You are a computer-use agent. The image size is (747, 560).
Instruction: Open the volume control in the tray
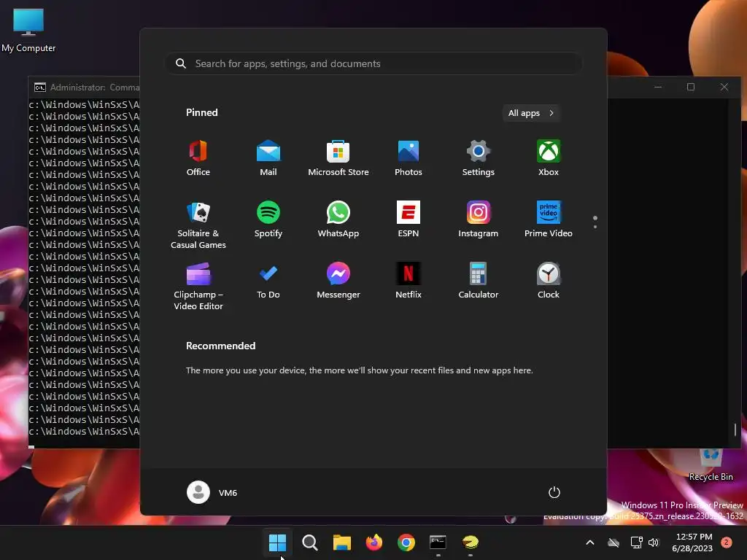click(x=654, y=542)
